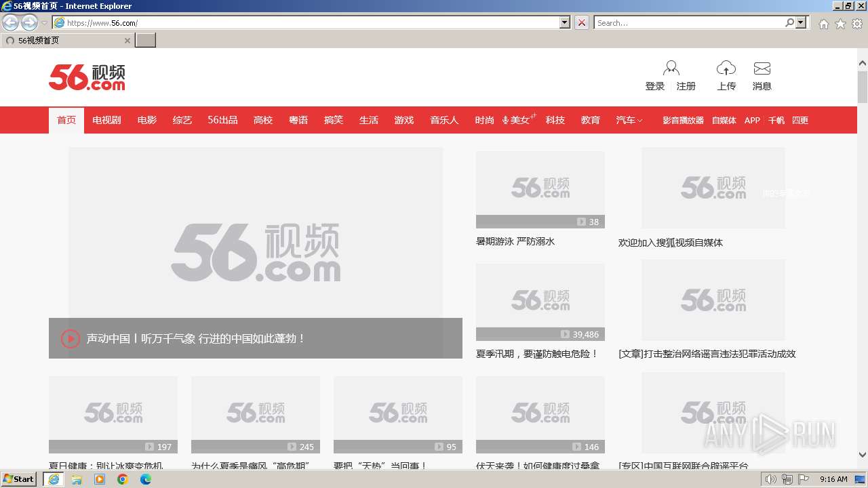This screenshot has height=488, width=868.
Task: Open the 搞笑 navigation item
Action: tap(334, 120)
